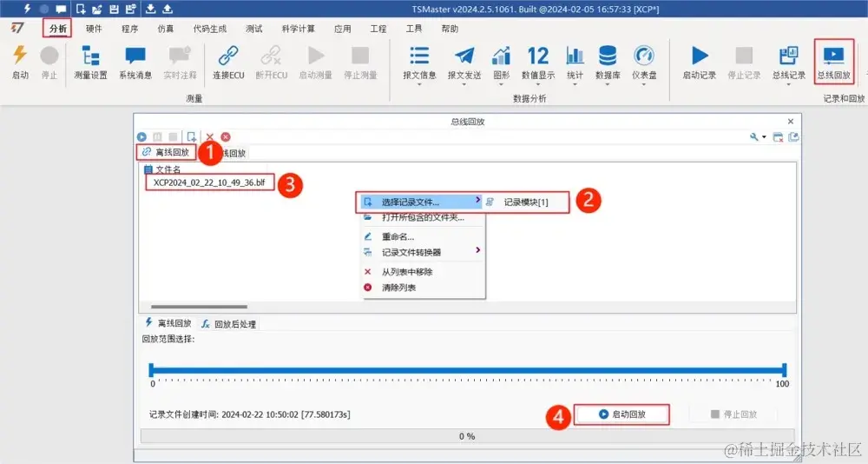Choose 打开所包含的文件夹 menu entry
Image resolution: width=868 pixels, height=464 pixels.
[423, 217]
